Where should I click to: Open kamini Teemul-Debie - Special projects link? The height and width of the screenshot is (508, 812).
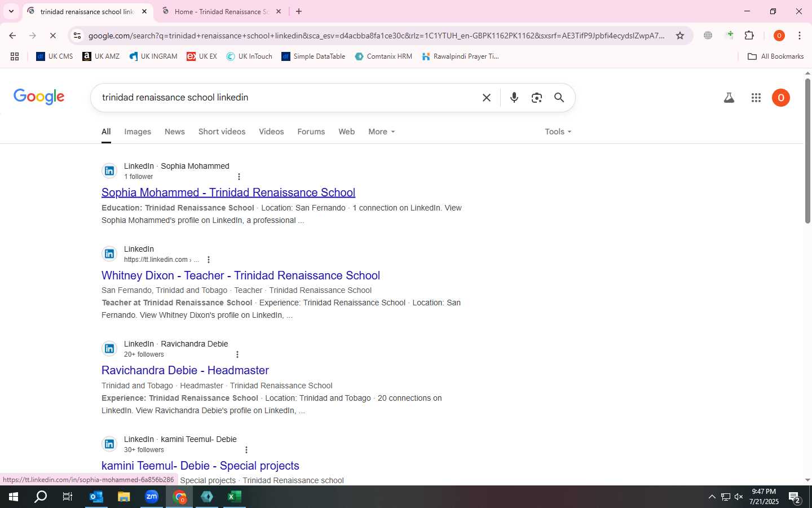coord(200,466)
